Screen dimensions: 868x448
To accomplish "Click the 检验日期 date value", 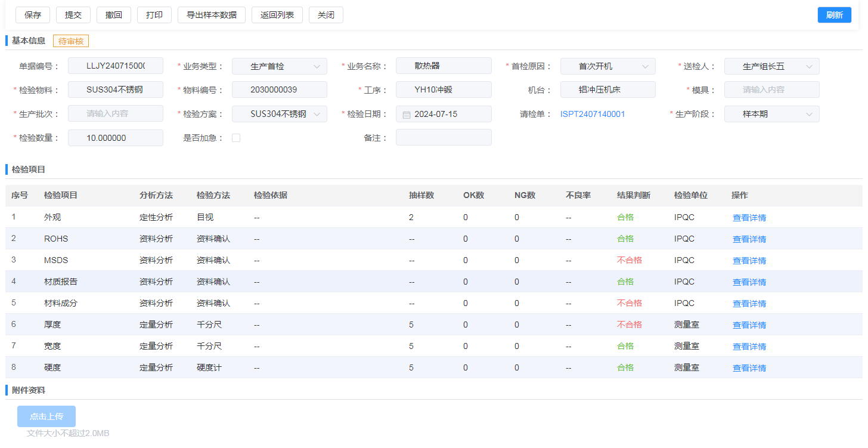I will (436, 114).
